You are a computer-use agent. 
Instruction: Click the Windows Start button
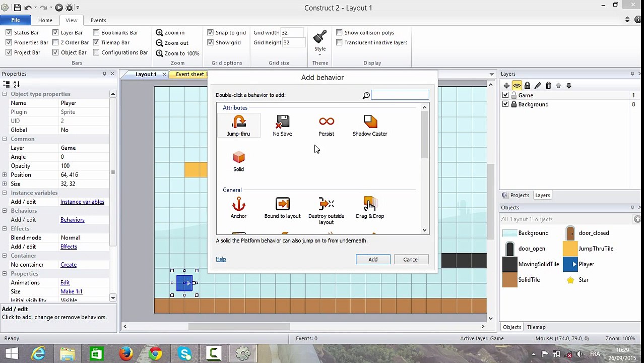pyautogui.click(x=11, y=353)
